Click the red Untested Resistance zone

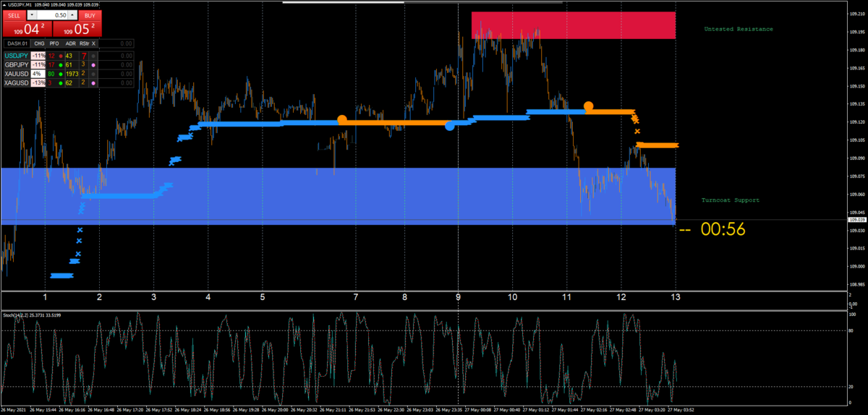[x=574, y=25]
